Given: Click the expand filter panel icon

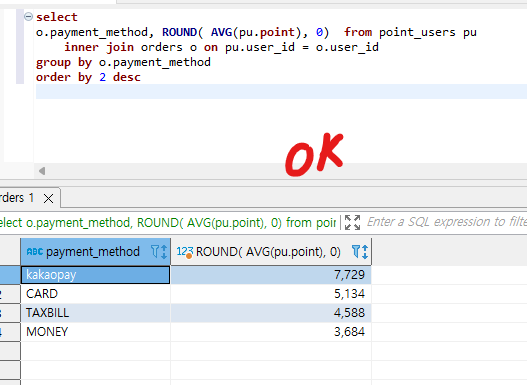Looking at the screenshot, I should point(353,222).
